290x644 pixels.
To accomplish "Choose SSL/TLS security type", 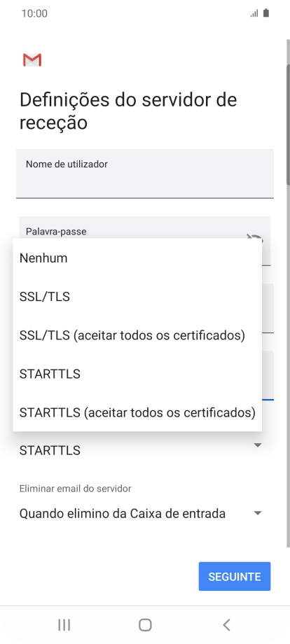I will click(137, 297).
